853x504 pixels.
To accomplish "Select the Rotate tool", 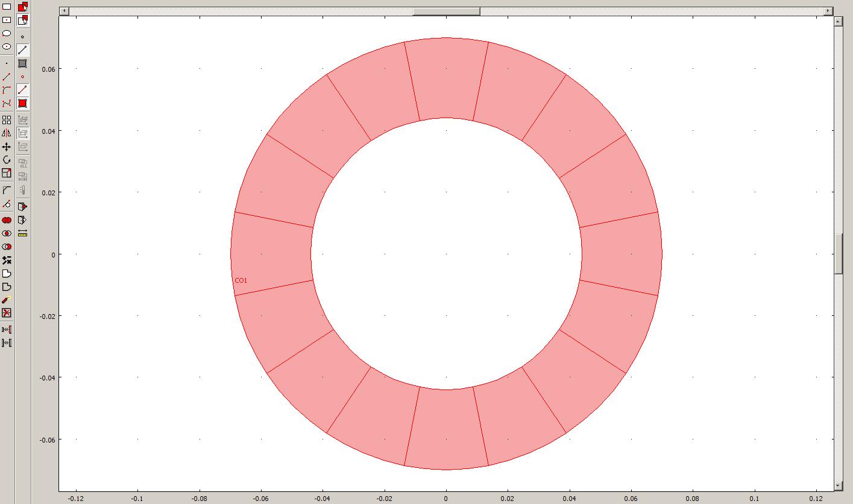I will [7, 160].
